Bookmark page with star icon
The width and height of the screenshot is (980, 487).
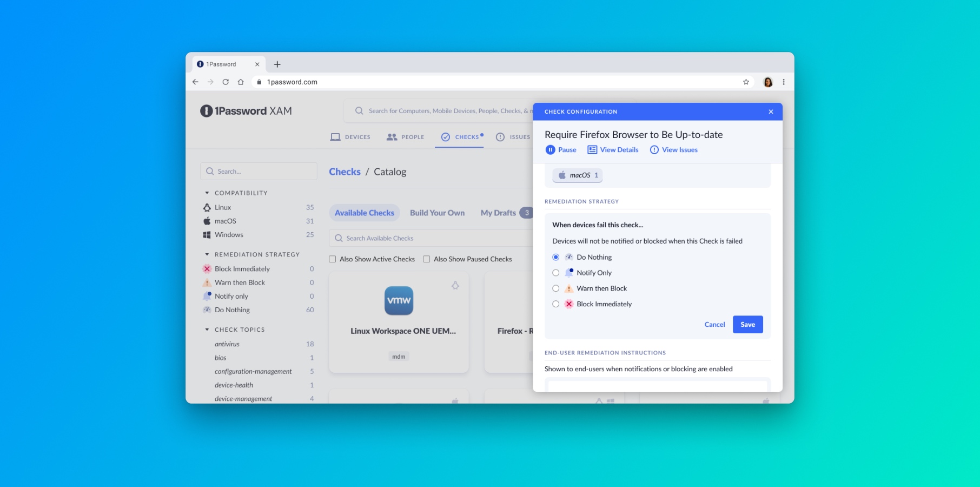[x=746, y=82]
